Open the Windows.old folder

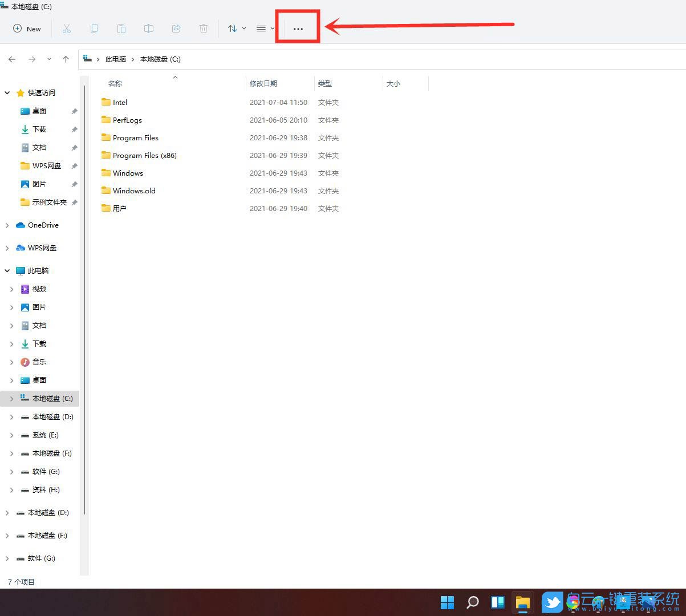click(x=134, y=191)
